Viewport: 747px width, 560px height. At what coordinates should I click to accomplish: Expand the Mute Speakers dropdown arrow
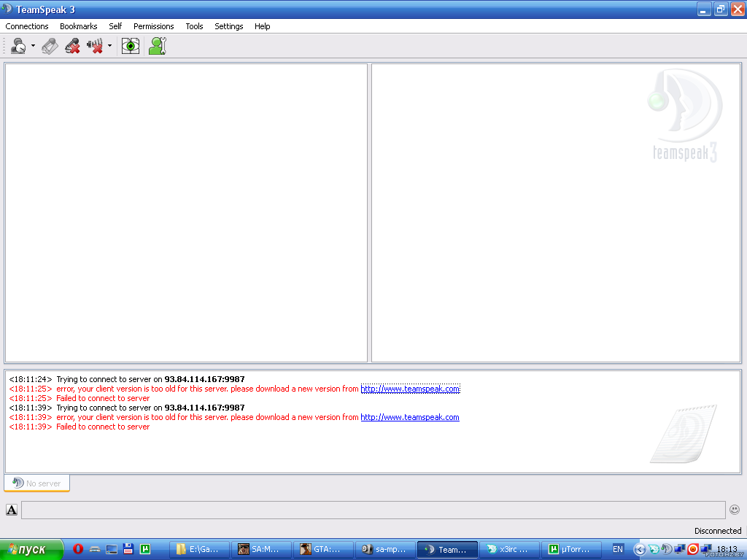109,46
